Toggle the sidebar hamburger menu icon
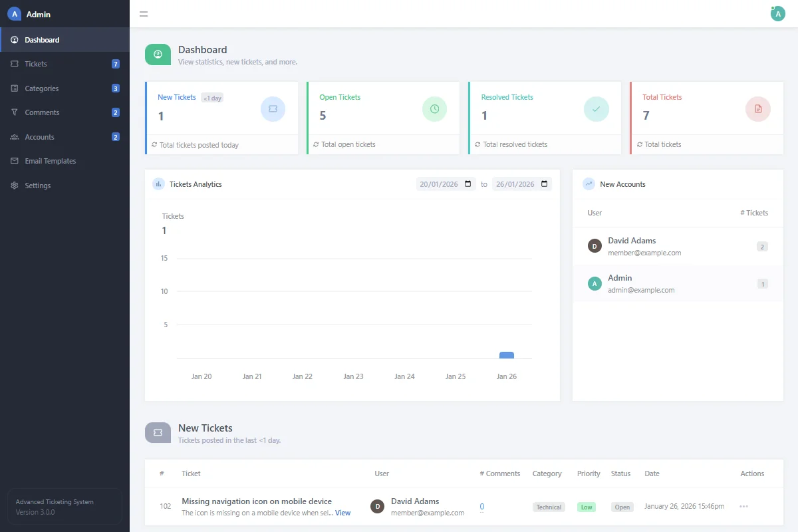 (x=144, y=14)
